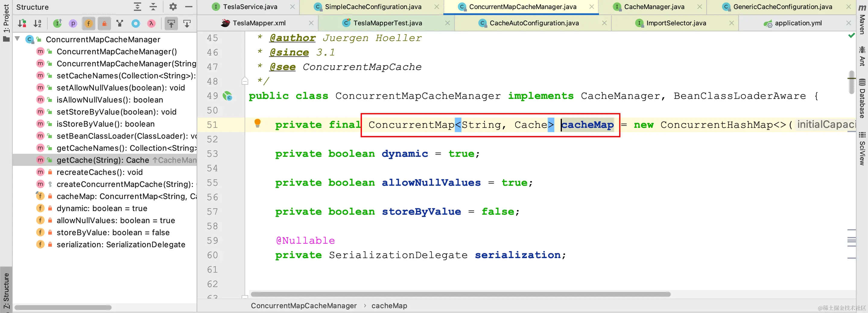Open the SciView tool window
868x313 pixels.
(862, 148)
